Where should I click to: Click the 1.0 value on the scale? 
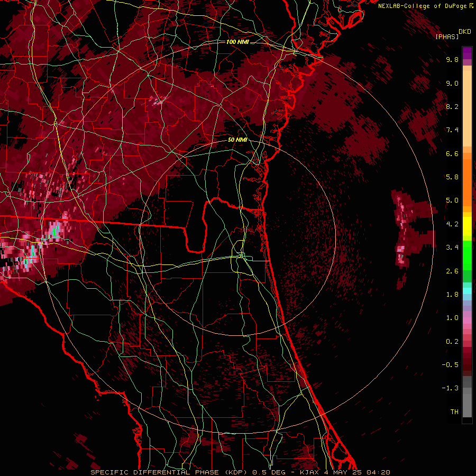pyautogui.click(x=452, y=318)
